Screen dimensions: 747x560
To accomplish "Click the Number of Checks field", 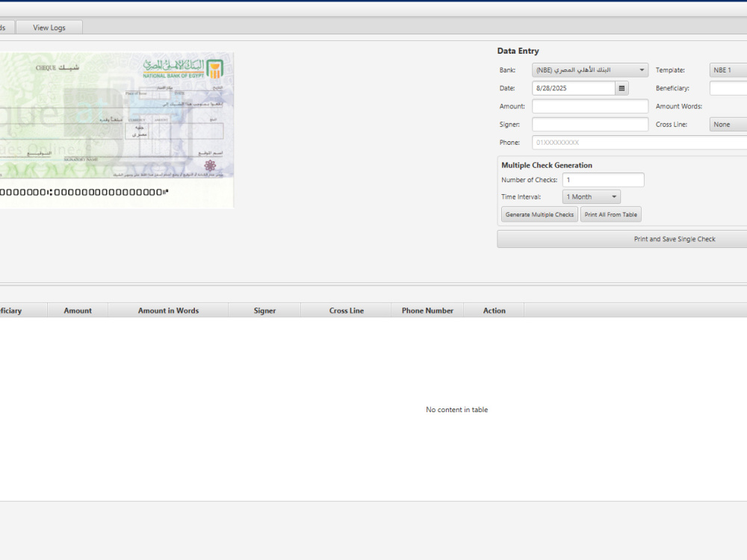I will click(x=603, y=180).
